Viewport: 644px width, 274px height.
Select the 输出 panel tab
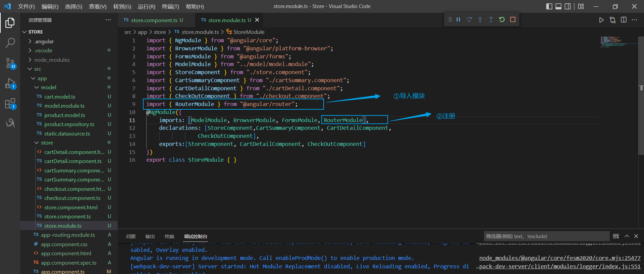point(150,236)
